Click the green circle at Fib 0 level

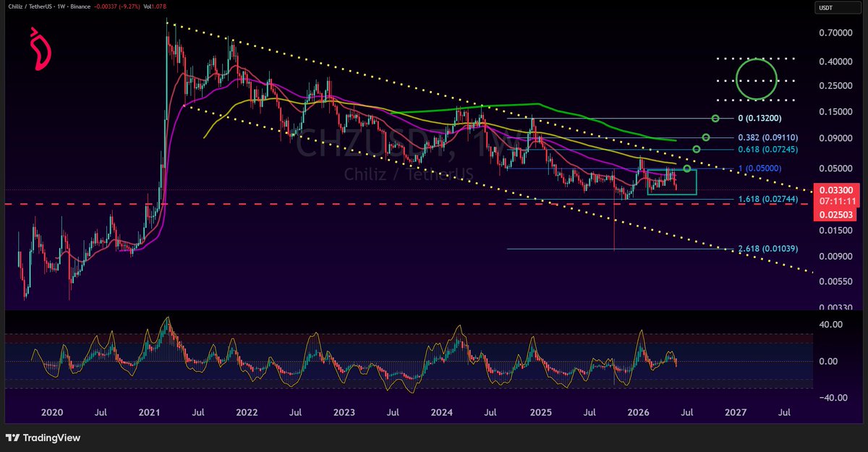(715, 118)
